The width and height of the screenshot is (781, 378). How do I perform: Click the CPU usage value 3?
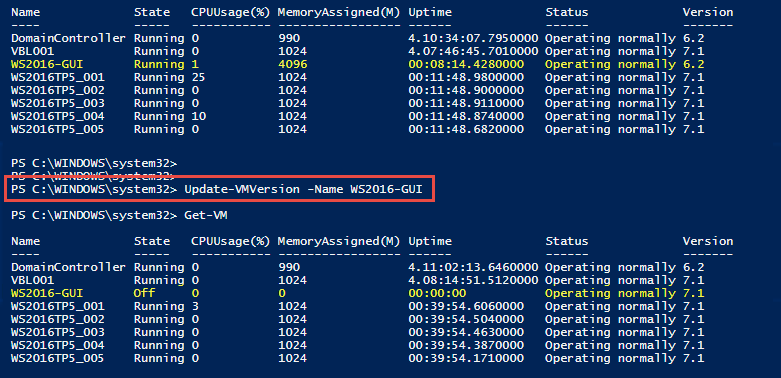195,306
